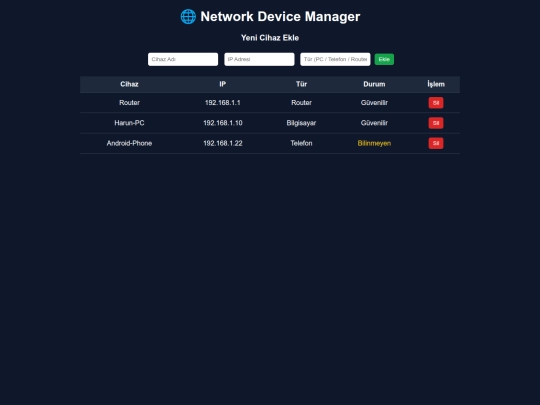
Task: Click the Network Device Manager title
Action: click(280, 17)
